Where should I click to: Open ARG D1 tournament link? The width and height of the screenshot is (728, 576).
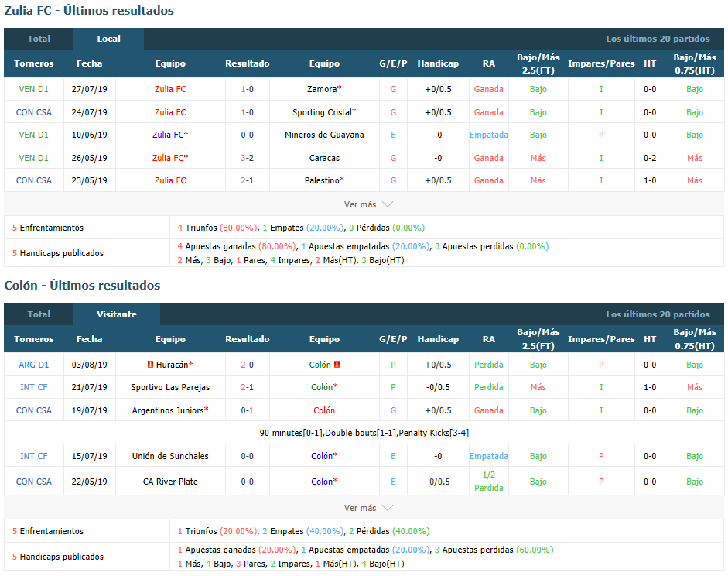[x=33, y=365]
